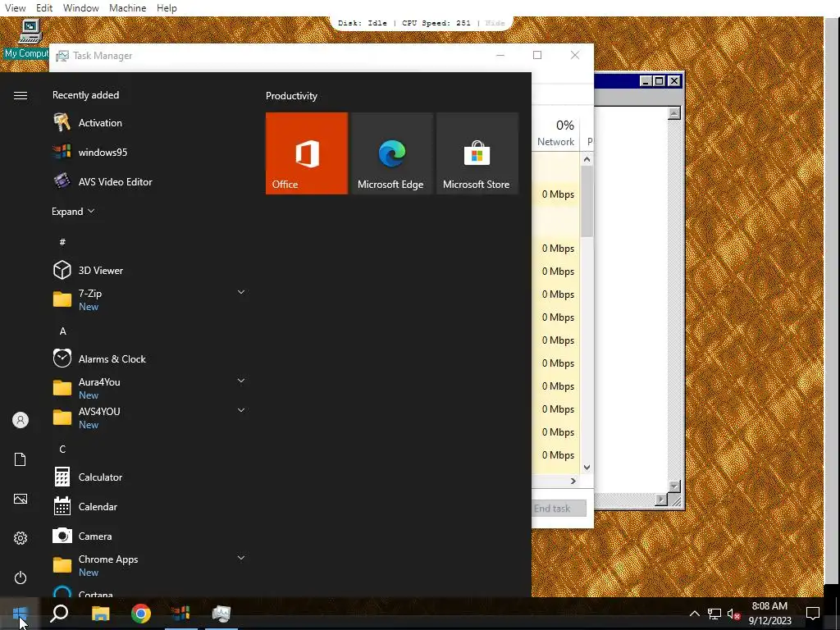The width and height of the screenshot is (840, 630).
Task: Open notification center in taskbar
Action: (x=813, y=614)
